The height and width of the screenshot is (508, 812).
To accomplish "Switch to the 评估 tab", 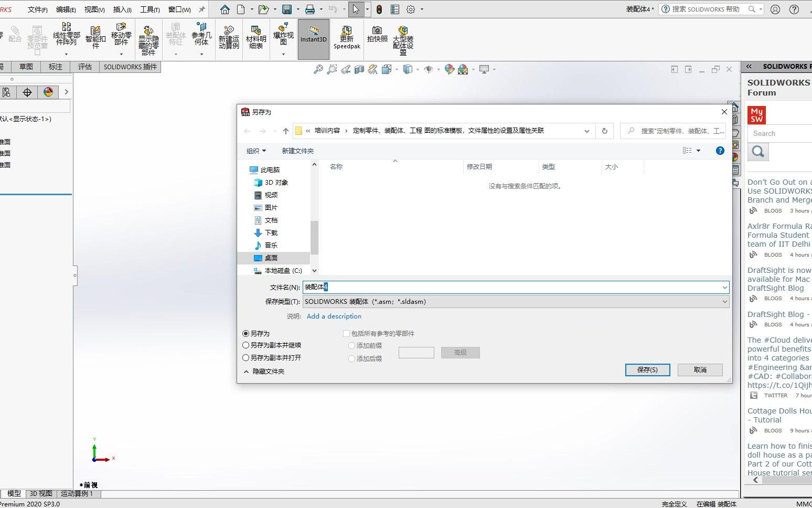I will pos(85,67).
